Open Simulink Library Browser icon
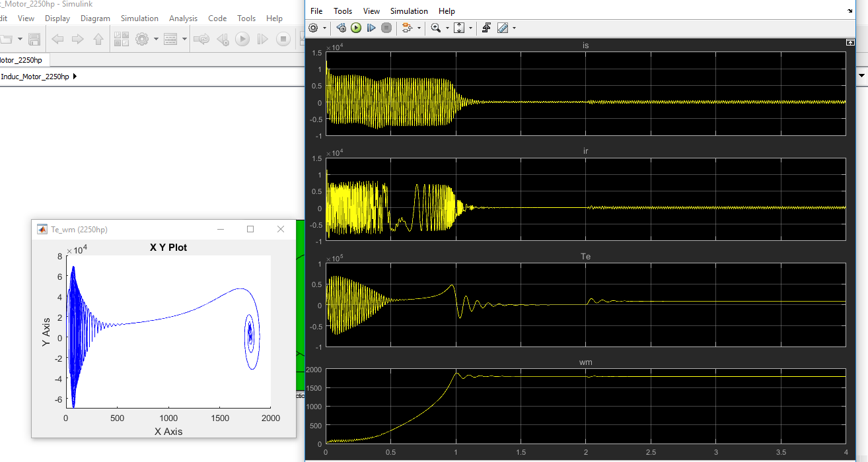Viewport: 868px width, 462px height. (121, 39)
